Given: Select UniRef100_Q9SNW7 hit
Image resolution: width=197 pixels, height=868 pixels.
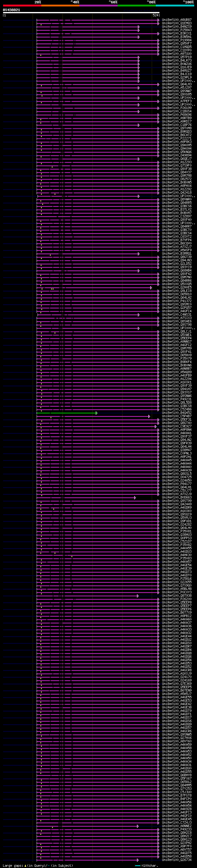Looking at the screenshot, I should pyautogui.click(x=177, y=91).
